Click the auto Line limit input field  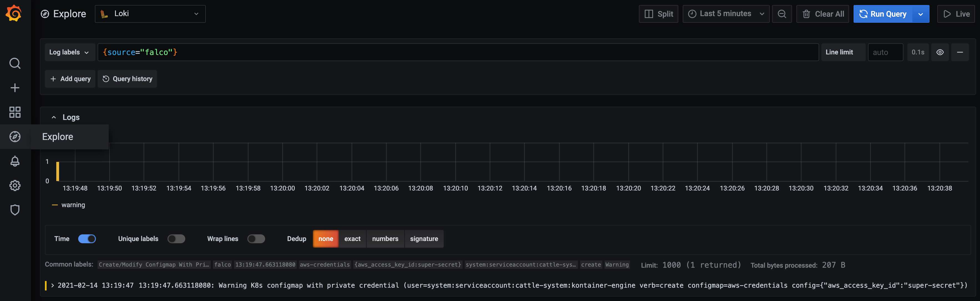tap(885, 52)
